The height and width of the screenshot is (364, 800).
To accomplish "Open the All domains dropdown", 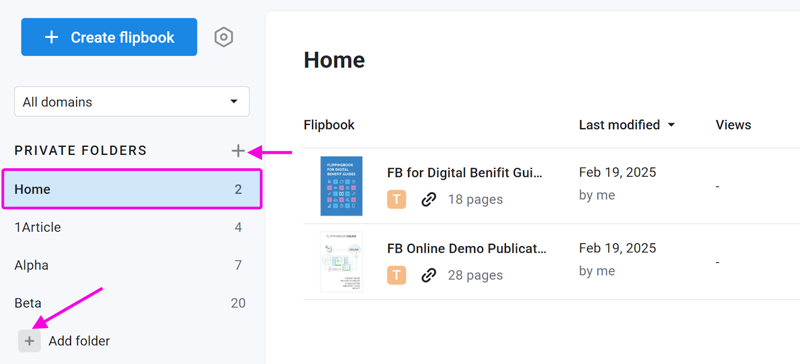I will 132,102.
